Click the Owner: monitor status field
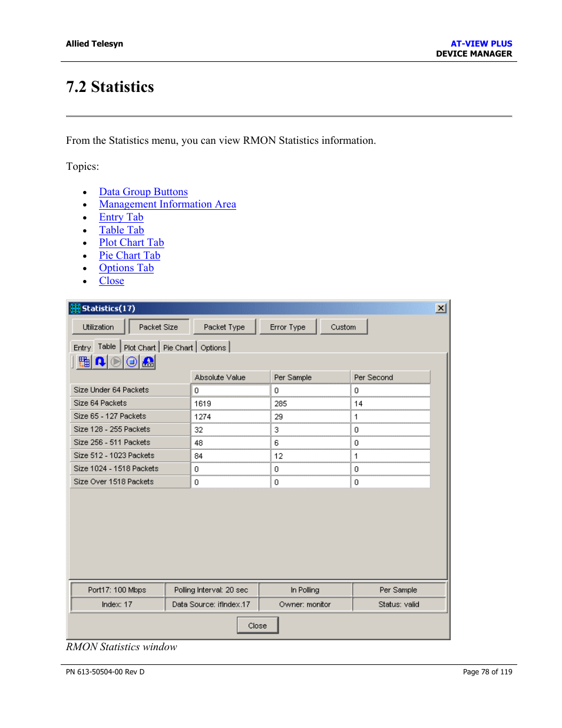This screenshot has width=562, height=728. pos(305,604)
